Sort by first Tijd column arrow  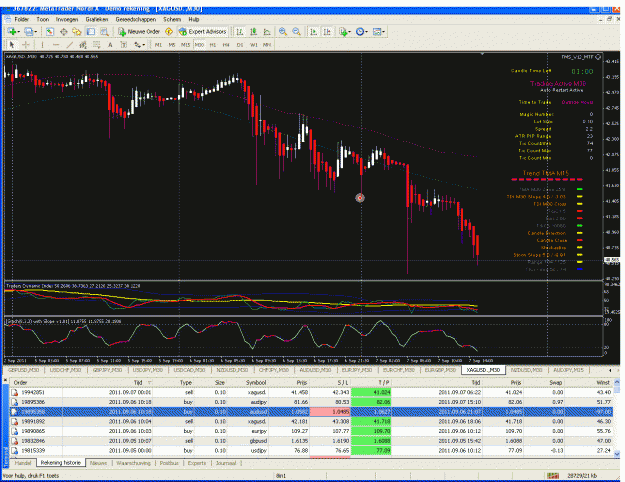point(150,382)
